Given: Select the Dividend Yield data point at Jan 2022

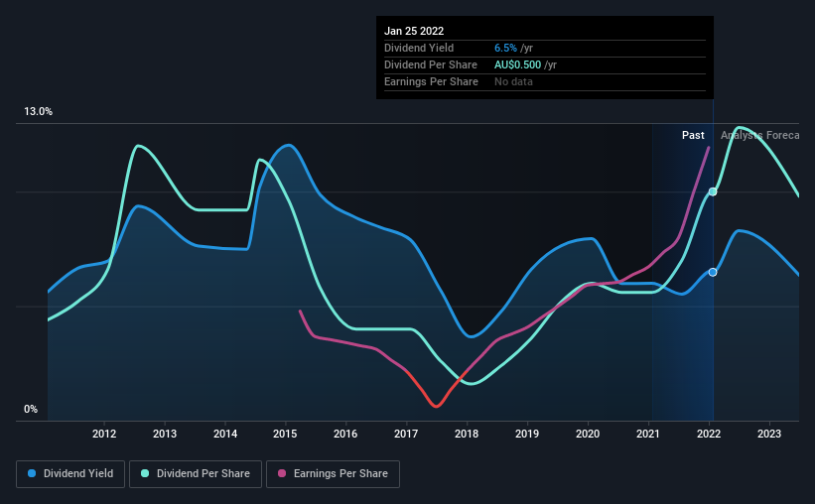Looking at the screenshot, I should [713, 272].
